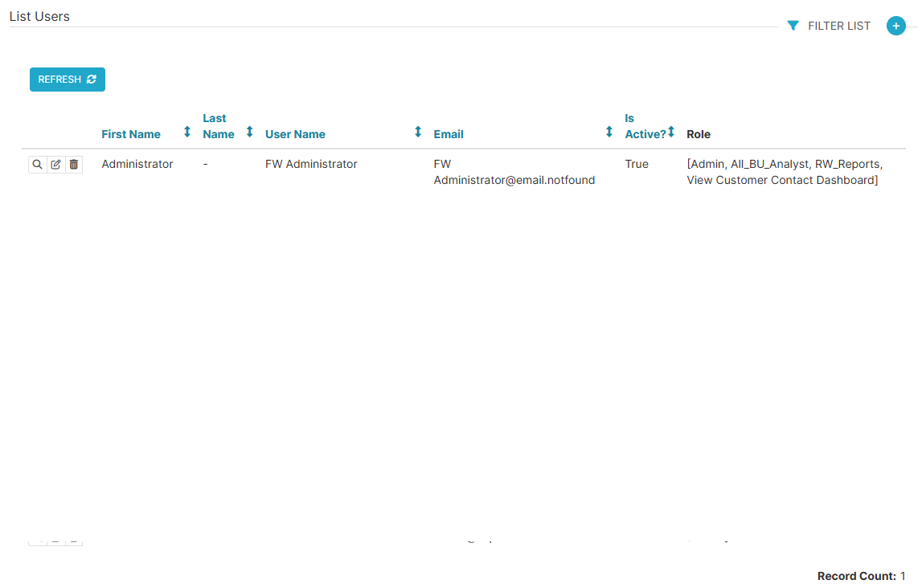The width and height of the screenshot is (922, 588).
Task: Click sort arrows beside User Name
Action: coord(418,132)
